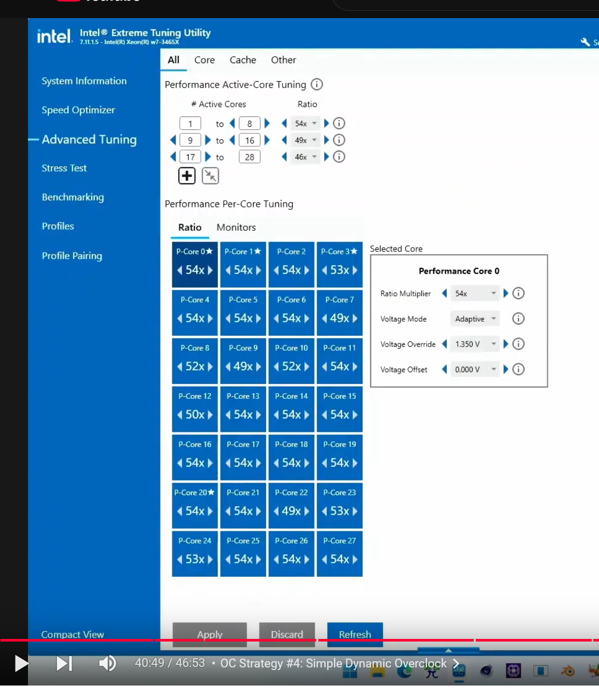Click info icon beside 49x active-core ratio

point(339,140)
